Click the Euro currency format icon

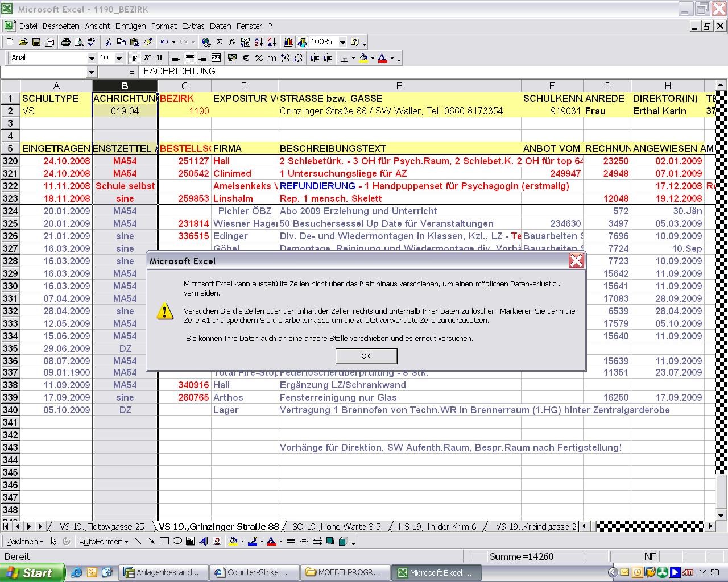(246, 58)
